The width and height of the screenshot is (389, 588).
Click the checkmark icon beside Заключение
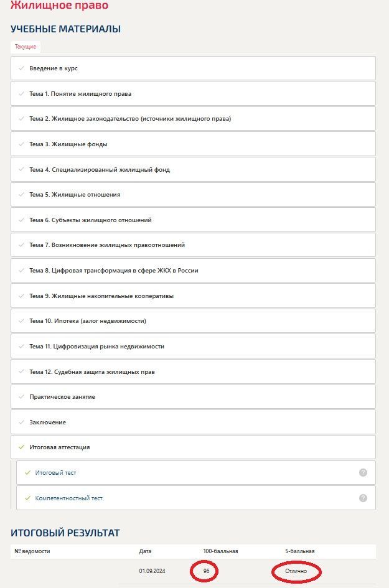point(21,422)
